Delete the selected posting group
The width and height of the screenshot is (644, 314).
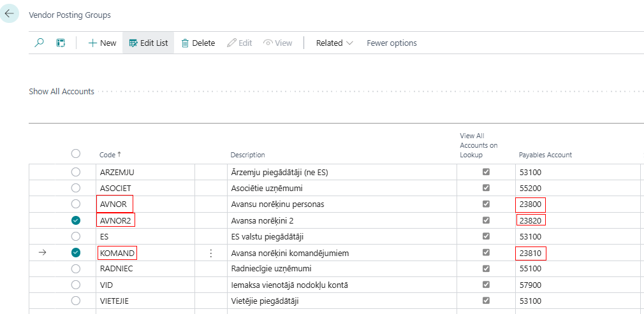(x=198, y=43)
